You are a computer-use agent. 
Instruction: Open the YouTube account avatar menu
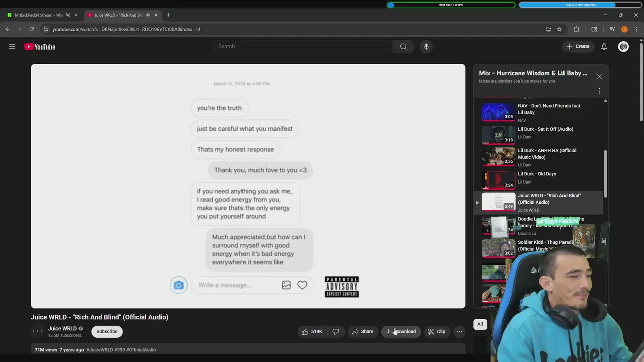(x=623, y=47)
